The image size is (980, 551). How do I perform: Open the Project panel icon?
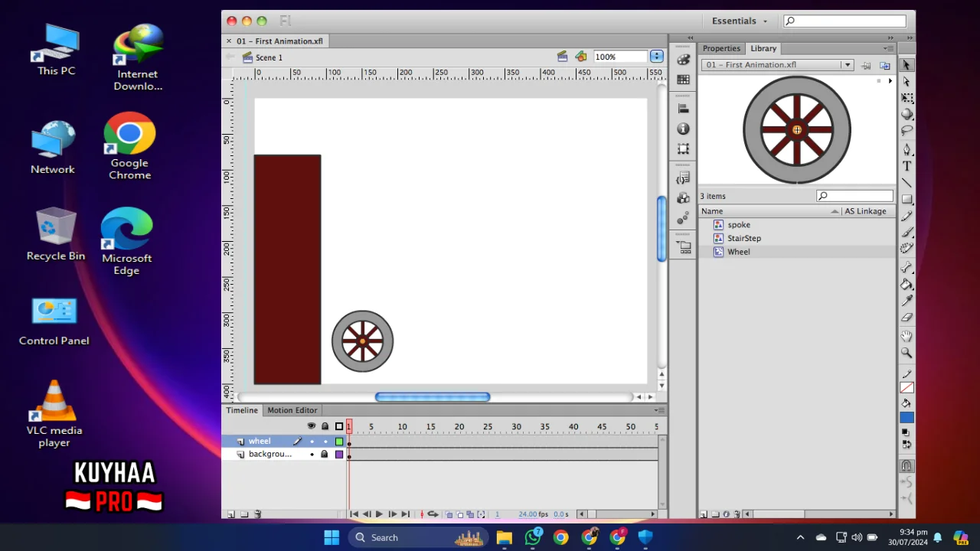tap(683, 247)
